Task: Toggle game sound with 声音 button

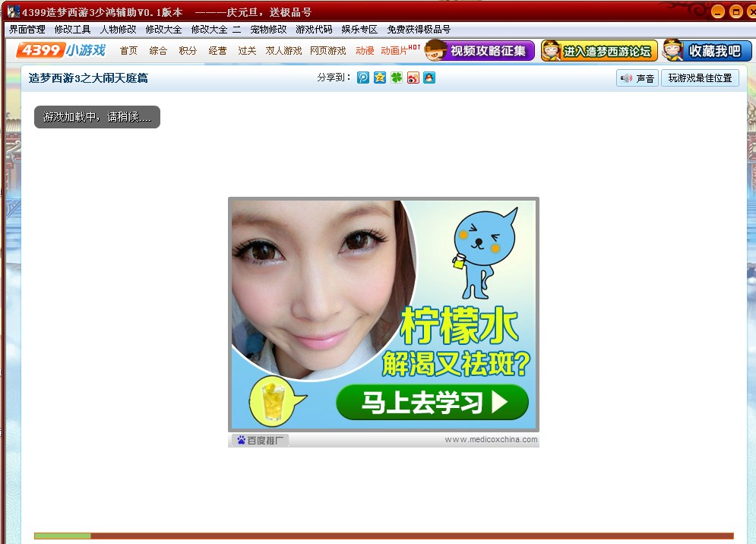Action: coord(637,78)
